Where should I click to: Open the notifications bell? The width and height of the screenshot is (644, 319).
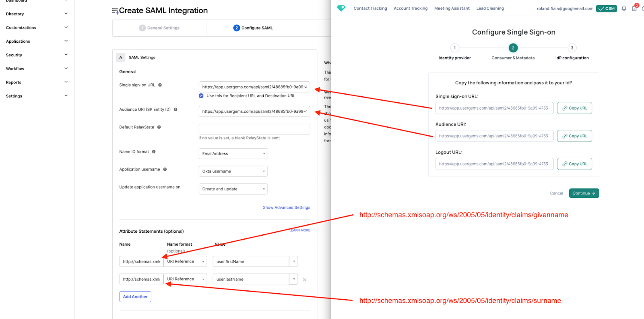click(624, 8)
